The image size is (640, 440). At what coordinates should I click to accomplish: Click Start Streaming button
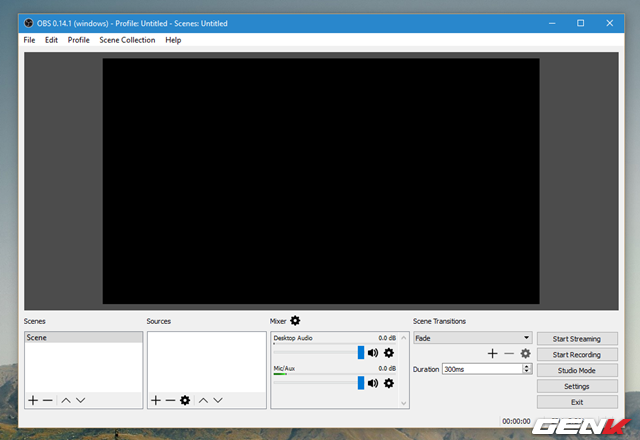coord(576,339)
